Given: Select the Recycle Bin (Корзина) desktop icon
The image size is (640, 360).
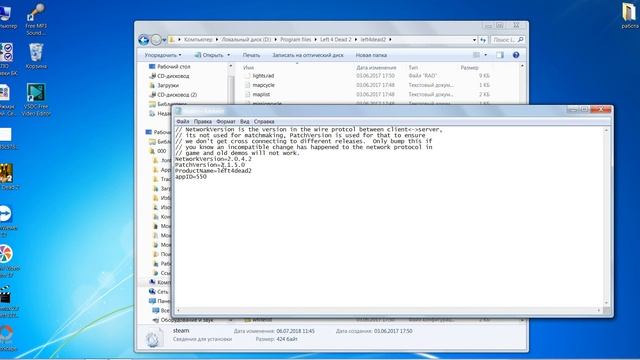Looking at the screenshot, I should tap(36, 56).
